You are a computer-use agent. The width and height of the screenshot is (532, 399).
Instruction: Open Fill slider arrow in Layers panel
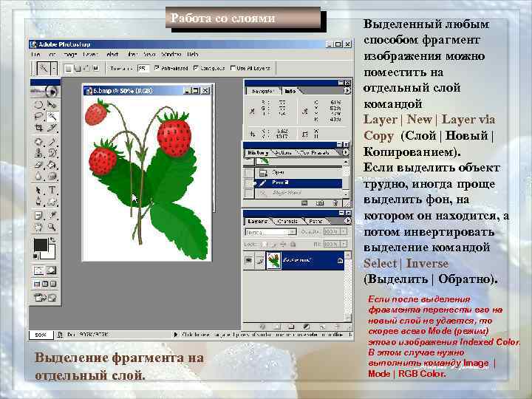pos(344,244)
